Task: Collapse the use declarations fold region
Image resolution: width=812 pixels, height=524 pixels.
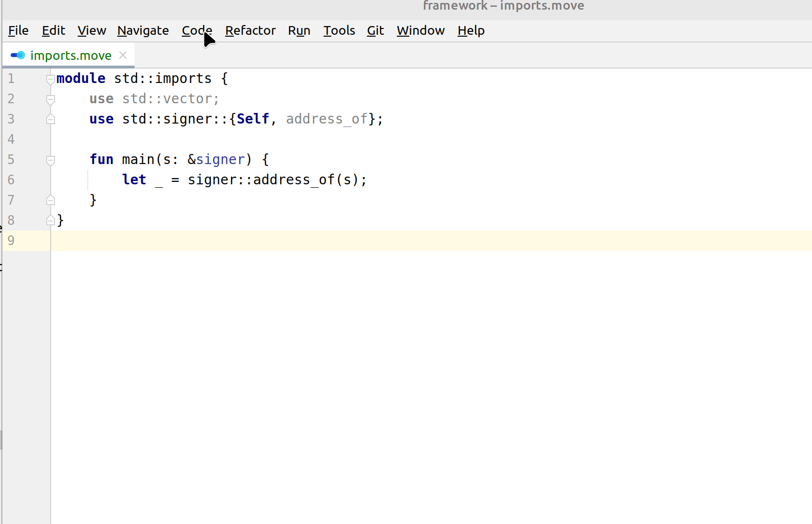Action: coord(50,99)
